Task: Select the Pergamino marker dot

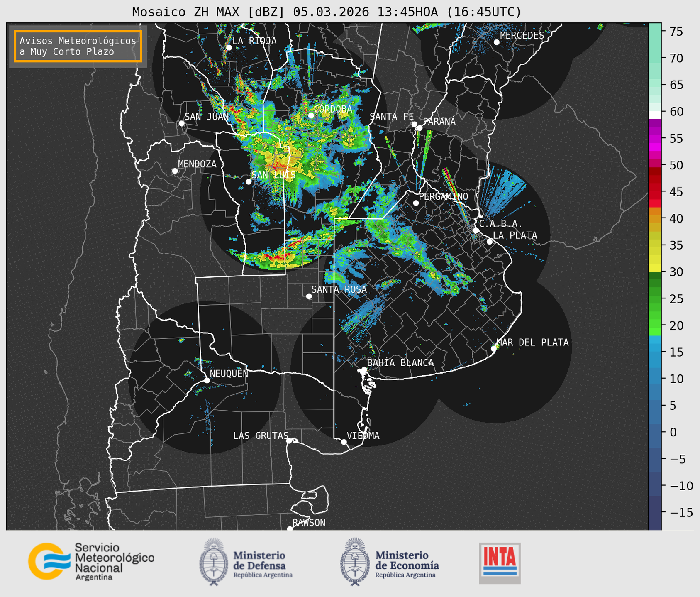Action: coord(416,203)
